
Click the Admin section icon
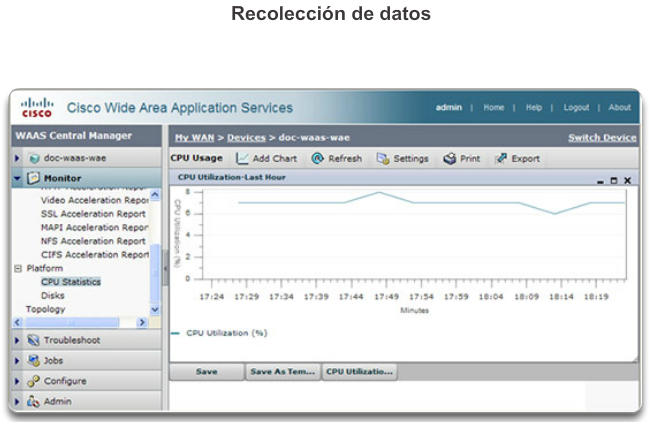click(33, 401)
